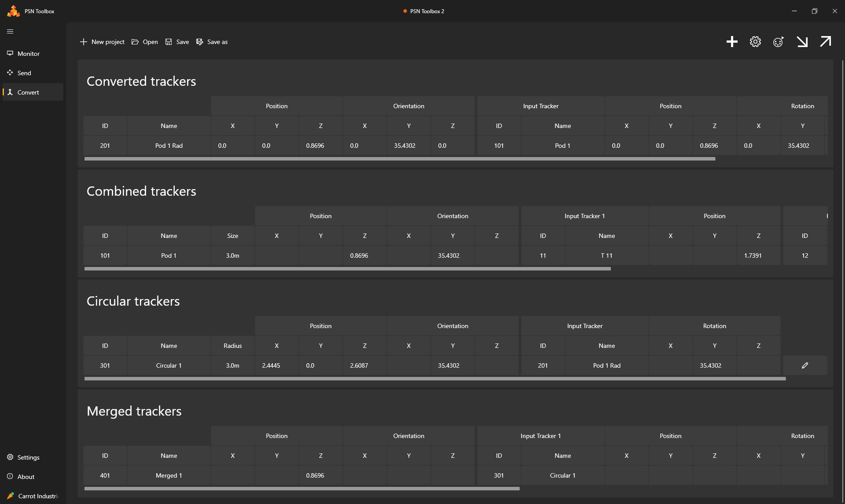Start a New project

tap(102, 42)
